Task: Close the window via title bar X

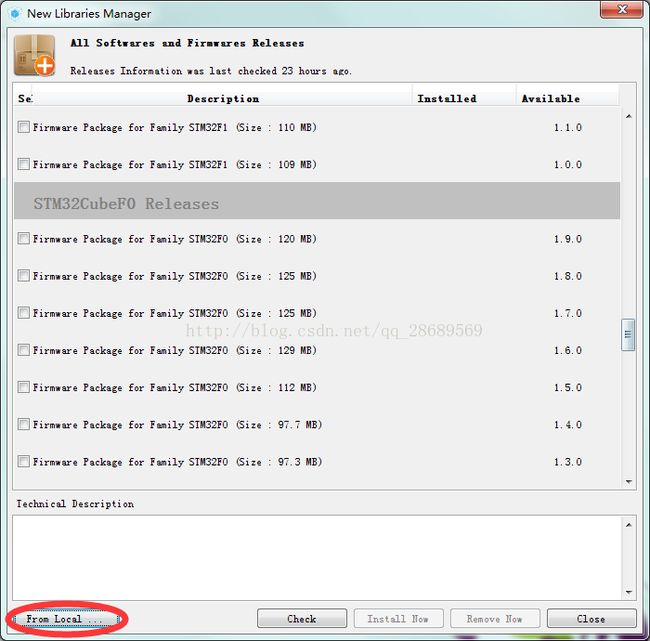Action: click(x=621, y=10)
